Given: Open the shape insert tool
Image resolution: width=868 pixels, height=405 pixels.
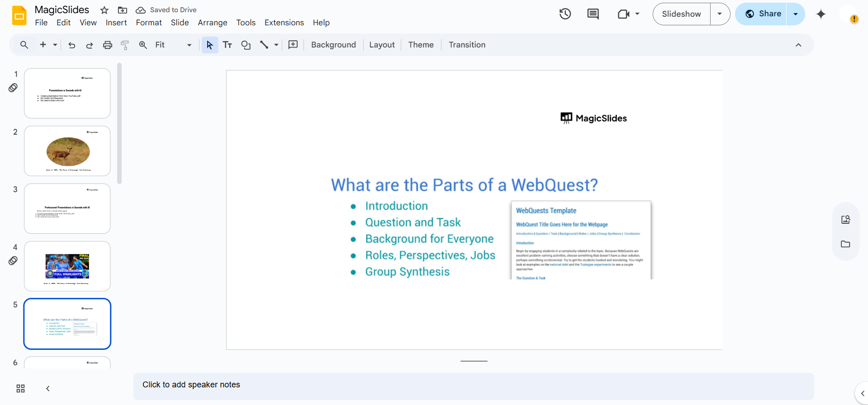Looking at the screenshot, I should pos(246,45).
